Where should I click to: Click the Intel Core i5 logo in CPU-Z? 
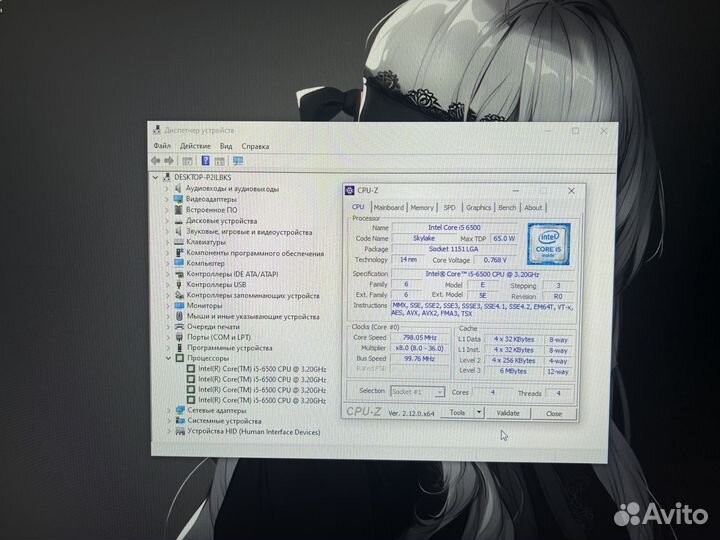tap(549, 244)
